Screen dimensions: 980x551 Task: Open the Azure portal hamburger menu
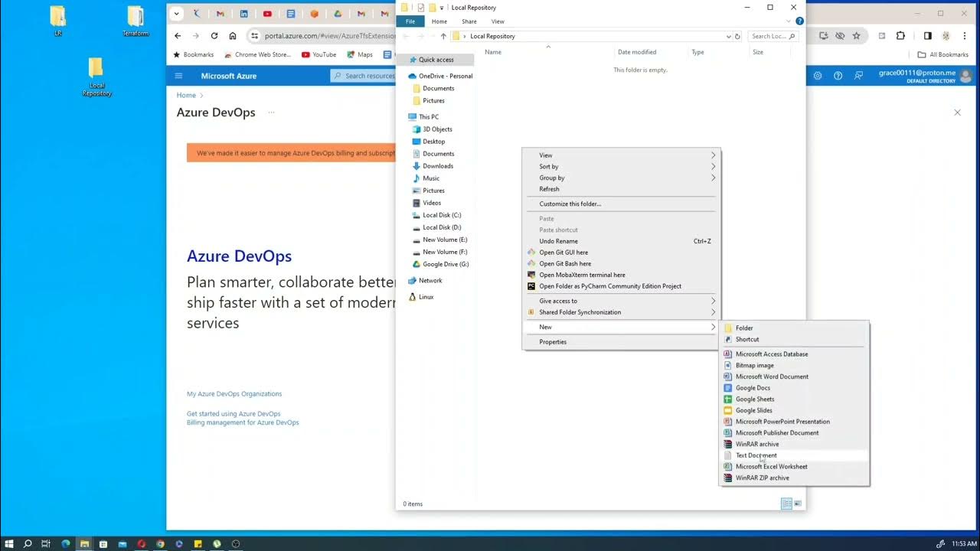[x=178, y=76]
